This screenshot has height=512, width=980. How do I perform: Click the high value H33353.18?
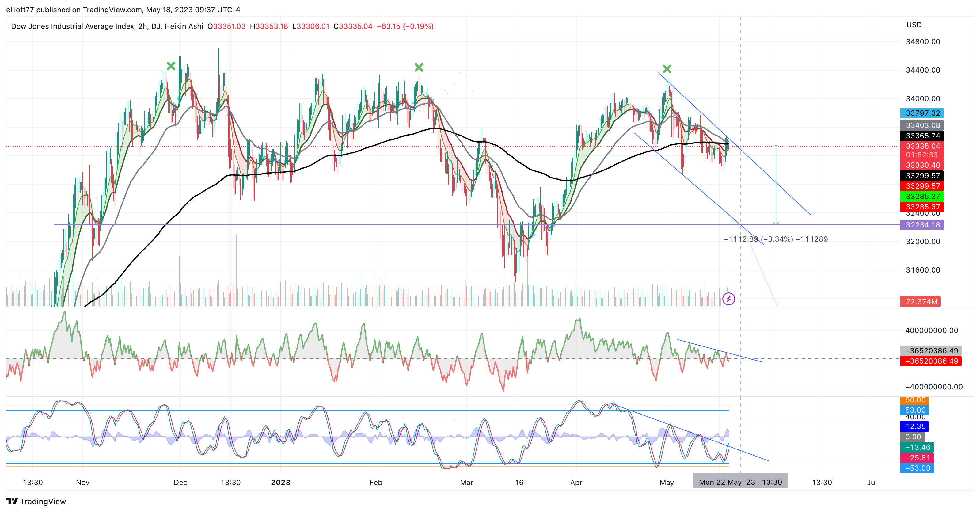269,26
